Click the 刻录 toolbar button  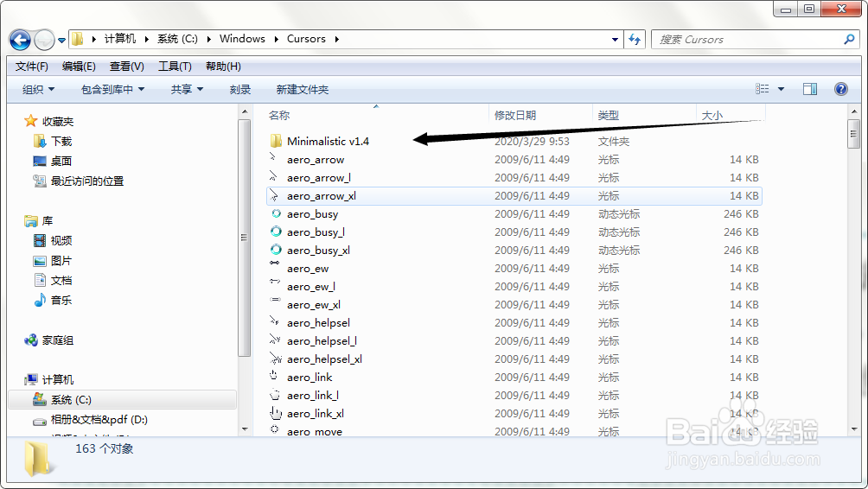(240, 90)
